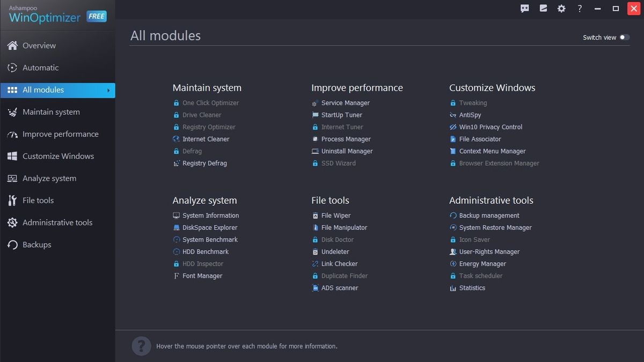The image size is (644, 362).
Task: Open the settings gear icon
Action: 561,9
